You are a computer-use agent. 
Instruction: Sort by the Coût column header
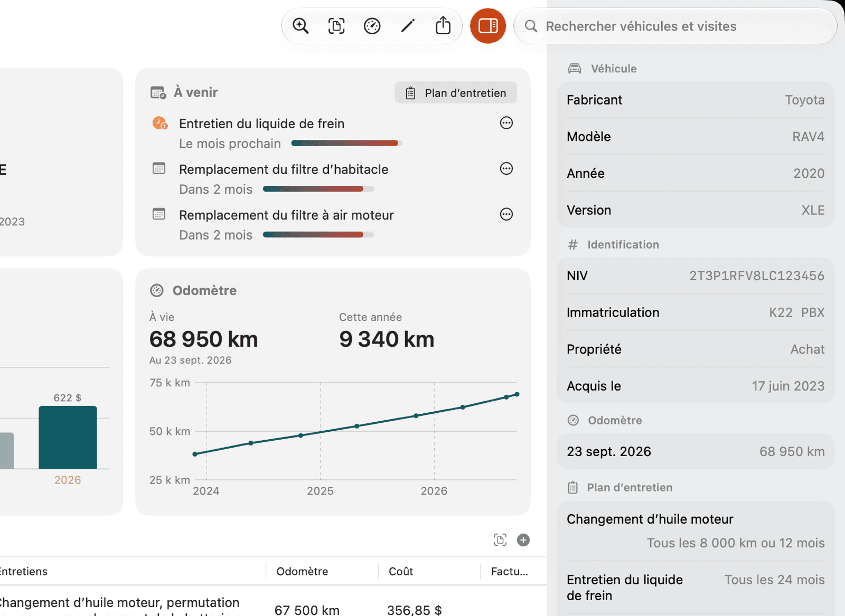401,571
